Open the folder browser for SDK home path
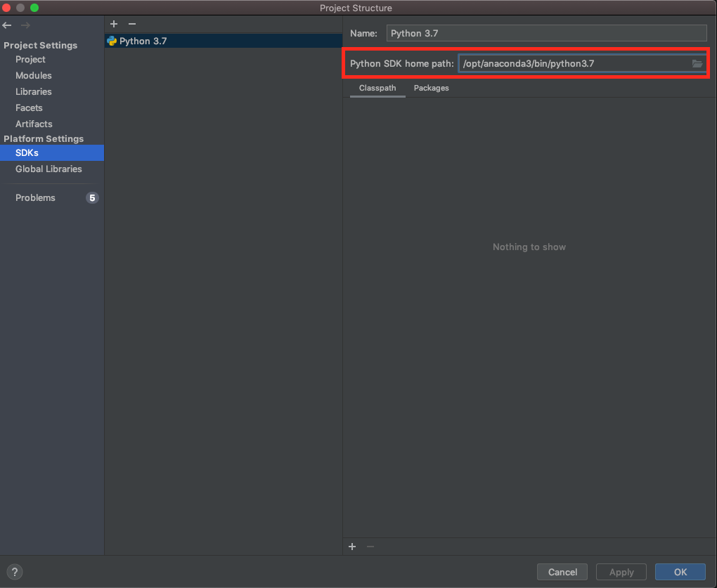The height and width of the screenshot is (588, 717). tap(697, 63)
